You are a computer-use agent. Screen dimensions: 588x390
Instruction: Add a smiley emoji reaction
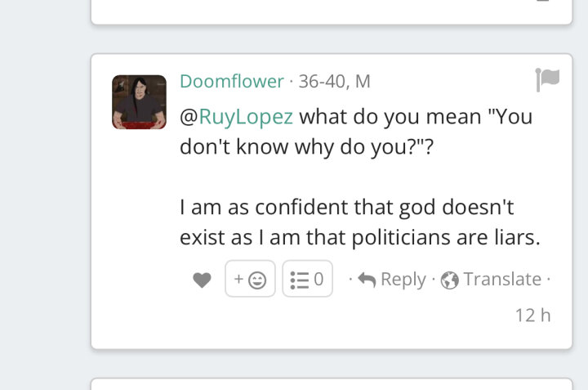(257, 280)
